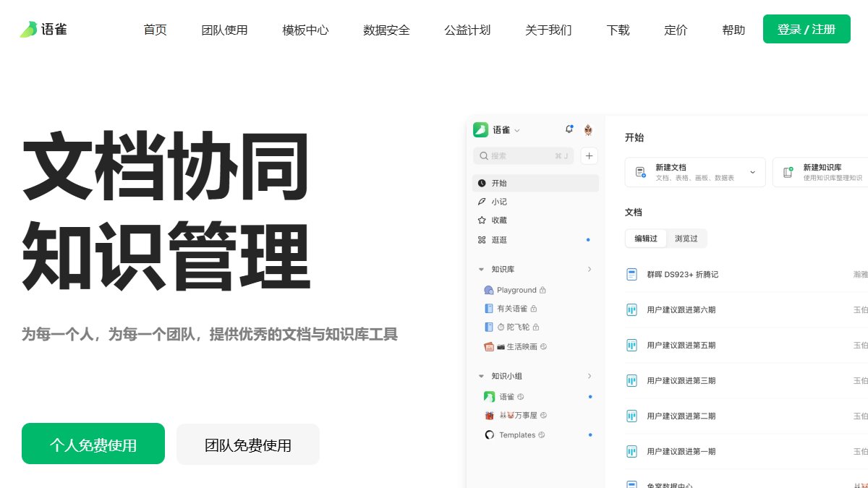
Task: Open the notification bell in the app sidebar
Action: (569, 129)
